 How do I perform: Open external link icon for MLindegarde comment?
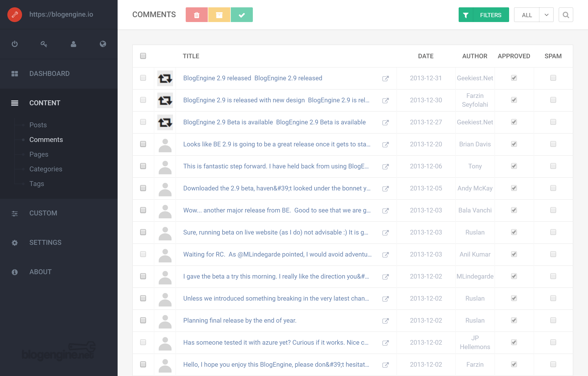click(386, 277)
